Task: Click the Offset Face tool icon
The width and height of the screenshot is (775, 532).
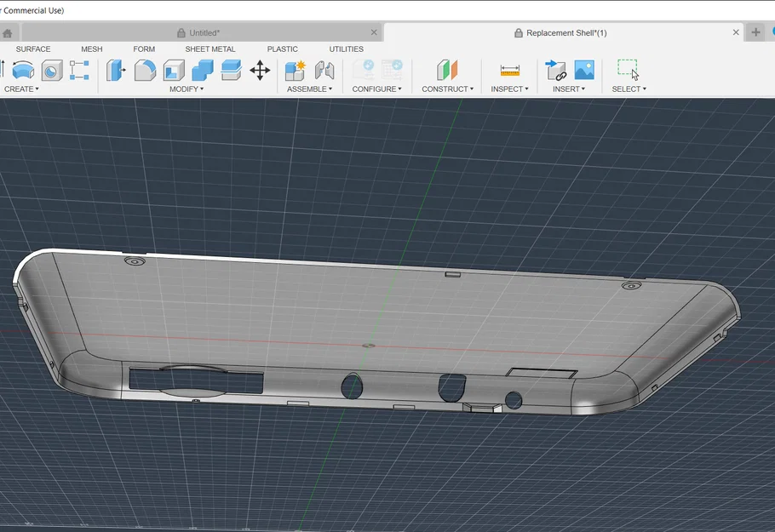Action: coord(231,70)
